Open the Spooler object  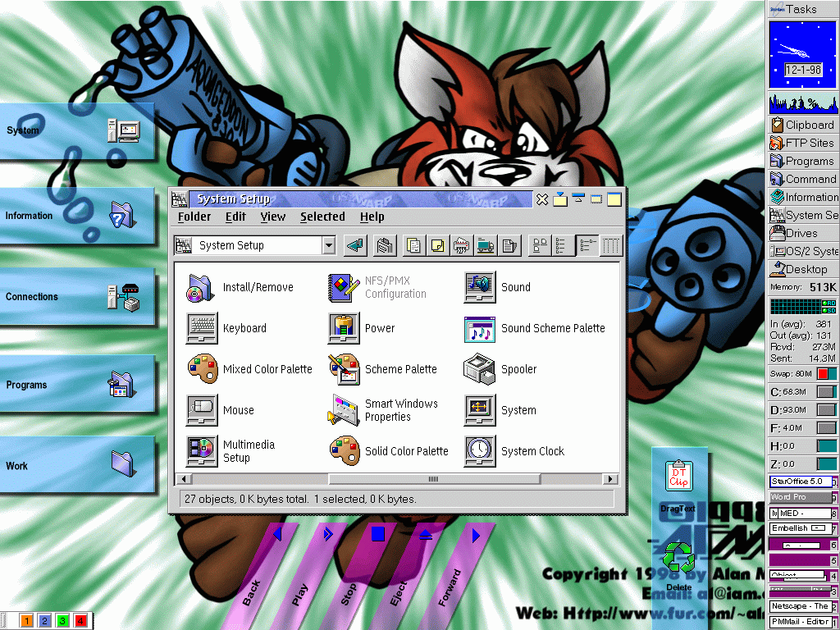pyautogui.click(x=479, y=368)
